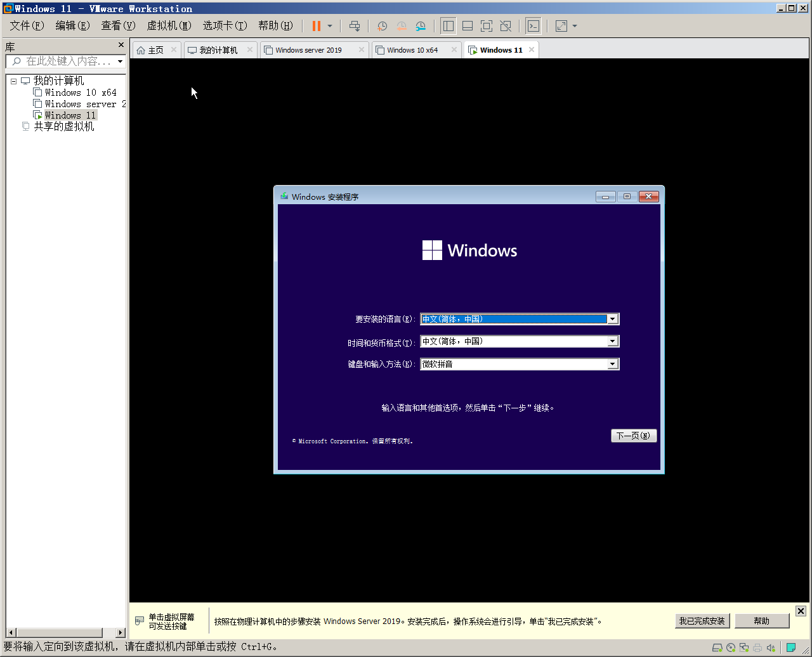
Task: Collapse the 我的计算机 tree node
Action: click(13, 81)
